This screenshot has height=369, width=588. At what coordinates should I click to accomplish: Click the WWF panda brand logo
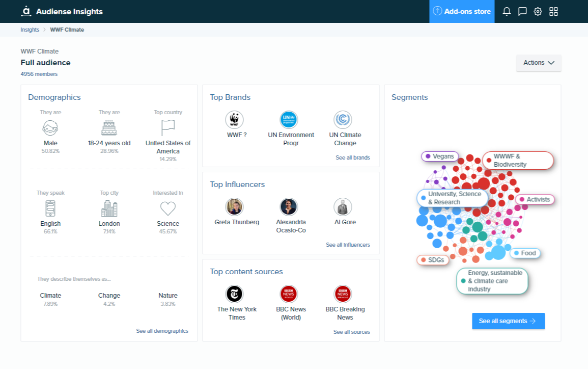[234, 120]
